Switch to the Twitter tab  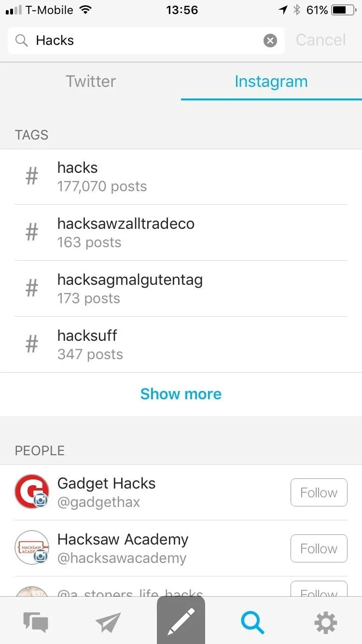coord(91,81)
